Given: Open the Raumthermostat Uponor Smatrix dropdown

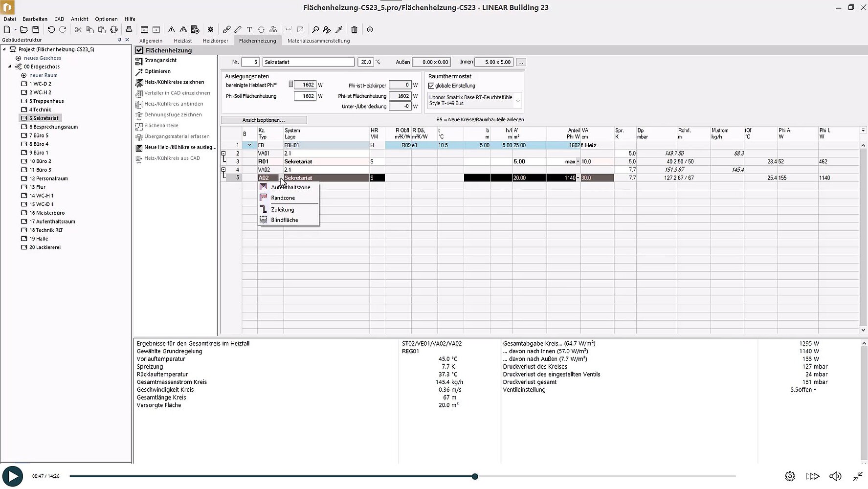Looking at the screenshot, I should [x=517, y=101].
